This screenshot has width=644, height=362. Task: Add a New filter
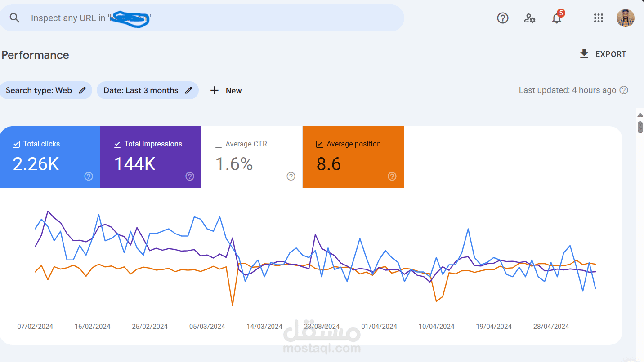click(226, 90)
